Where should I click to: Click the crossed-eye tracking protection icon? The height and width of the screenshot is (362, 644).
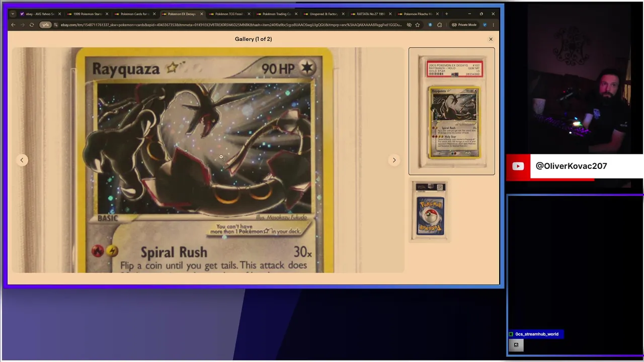click(409, 25)
